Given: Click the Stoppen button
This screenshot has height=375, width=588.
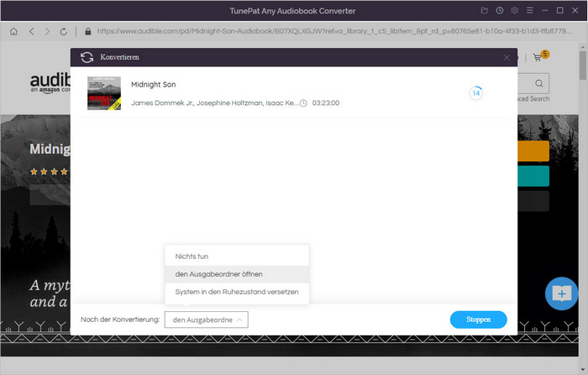Looking at the screenshot, I should coord(478,320).
